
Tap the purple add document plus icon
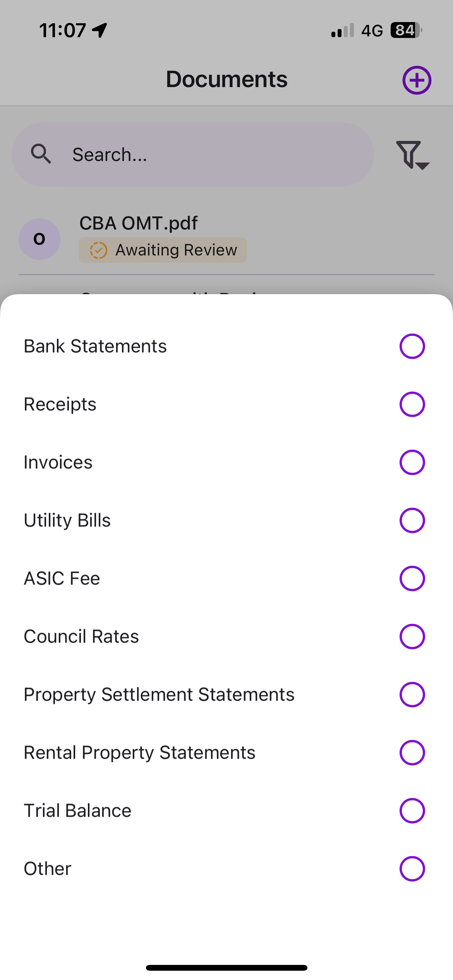(x=417, y=80)
